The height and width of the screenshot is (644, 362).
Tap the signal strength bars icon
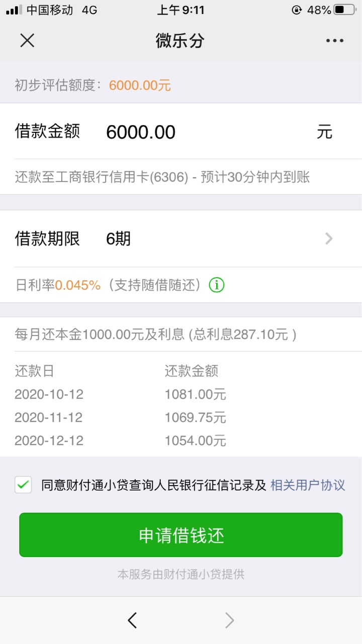pos(14,10)
